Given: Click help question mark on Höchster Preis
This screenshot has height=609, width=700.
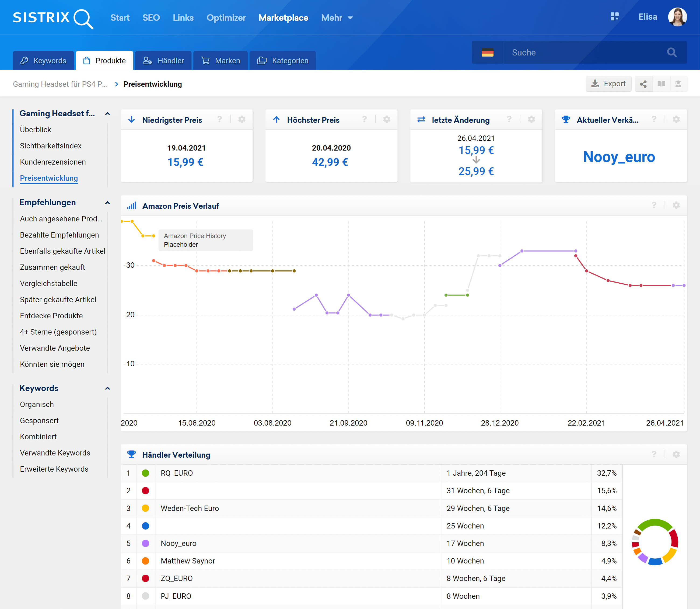Looking at the screenshot, I should 365,119.
